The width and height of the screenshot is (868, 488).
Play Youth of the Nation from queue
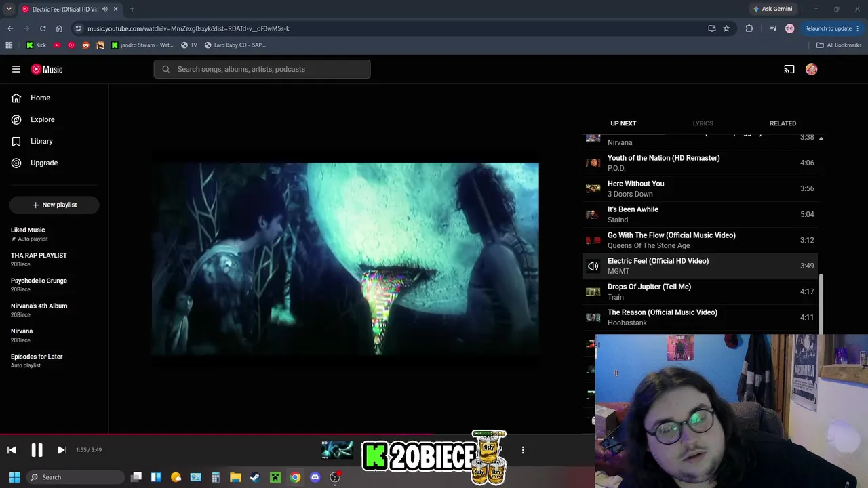[x=700, y=163]
